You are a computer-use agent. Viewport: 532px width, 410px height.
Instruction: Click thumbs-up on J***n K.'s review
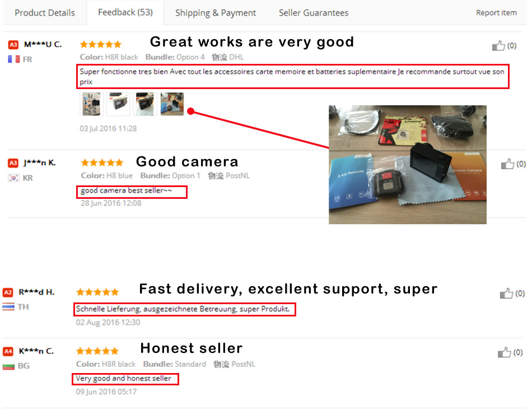(x=507, y=164)
